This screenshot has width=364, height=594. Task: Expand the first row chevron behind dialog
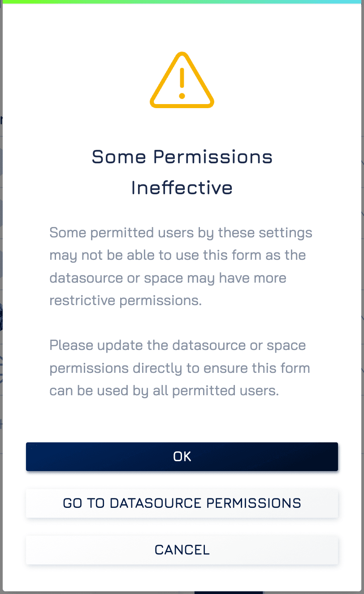click(x=362, y=162)
